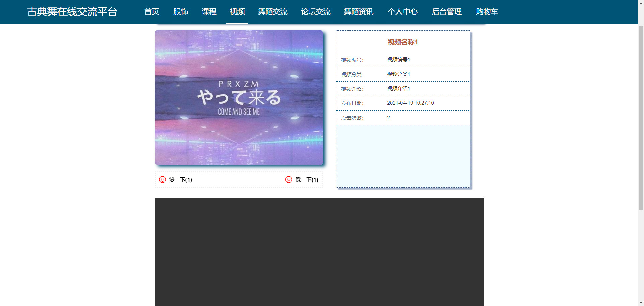Click the scrollbar up arrow
The height and width of the screenshot is (306, 644).
tap(641, 3)
